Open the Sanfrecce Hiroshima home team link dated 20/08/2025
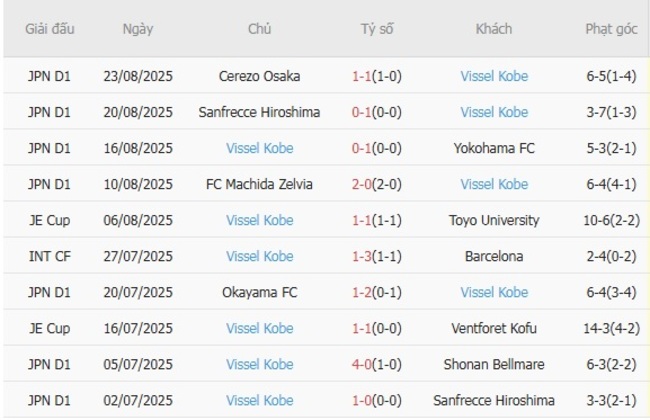This screenshot has width=650, height=420. click(x=259, y=112)
